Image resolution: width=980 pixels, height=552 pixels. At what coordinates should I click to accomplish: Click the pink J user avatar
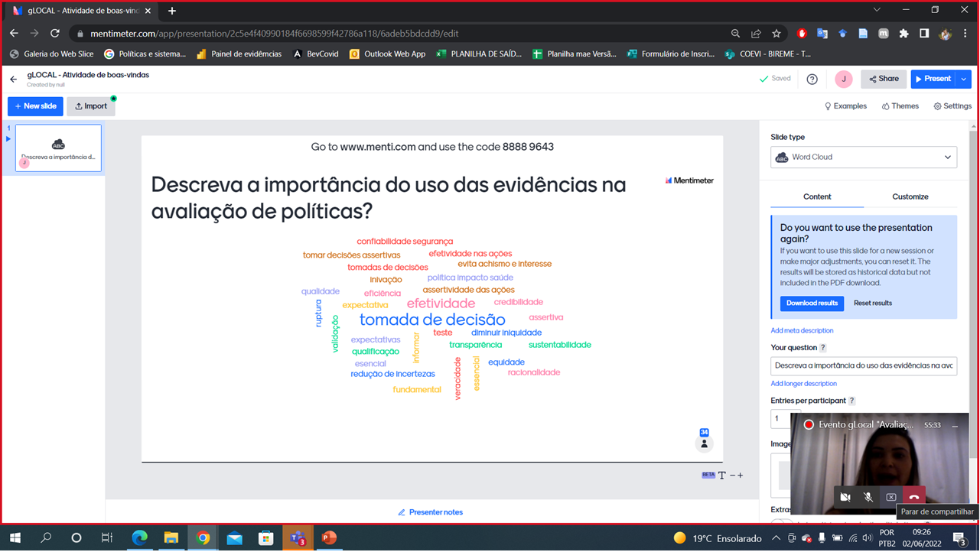[844, 79]
